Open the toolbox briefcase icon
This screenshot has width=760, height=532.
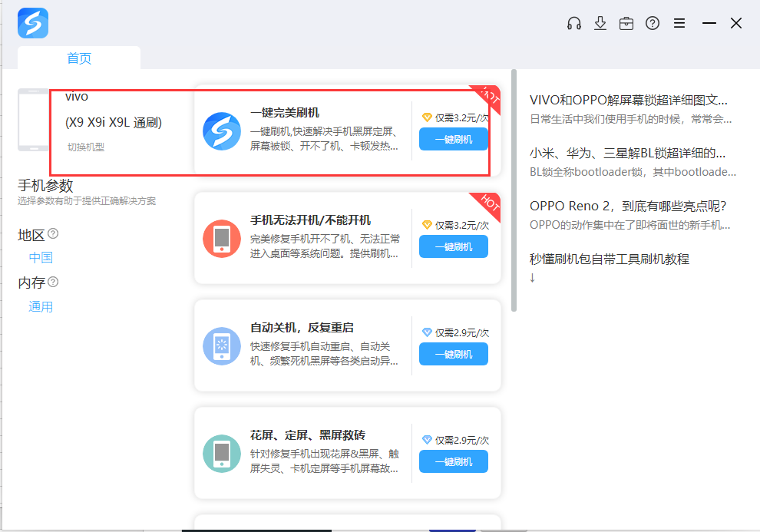click(x=626, y=23)
